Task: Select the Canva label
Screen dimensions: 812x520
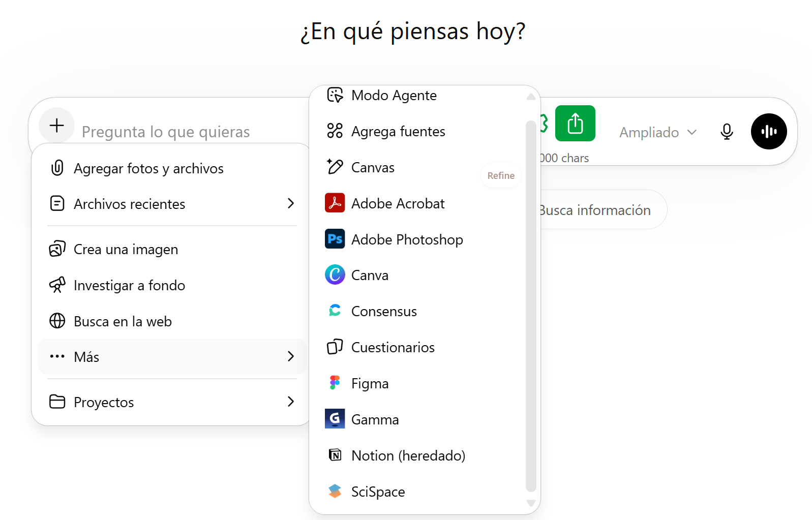Action: [x=370, y=275]
